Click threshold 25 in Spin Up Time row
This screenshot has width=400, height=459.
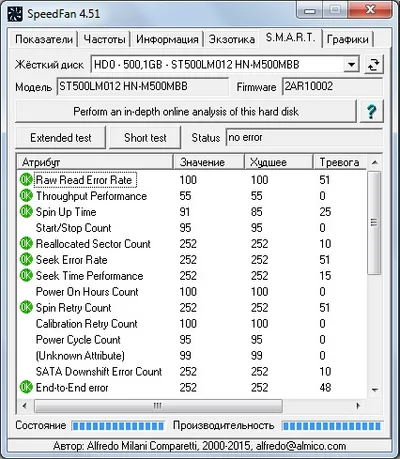tap(325, 212)
